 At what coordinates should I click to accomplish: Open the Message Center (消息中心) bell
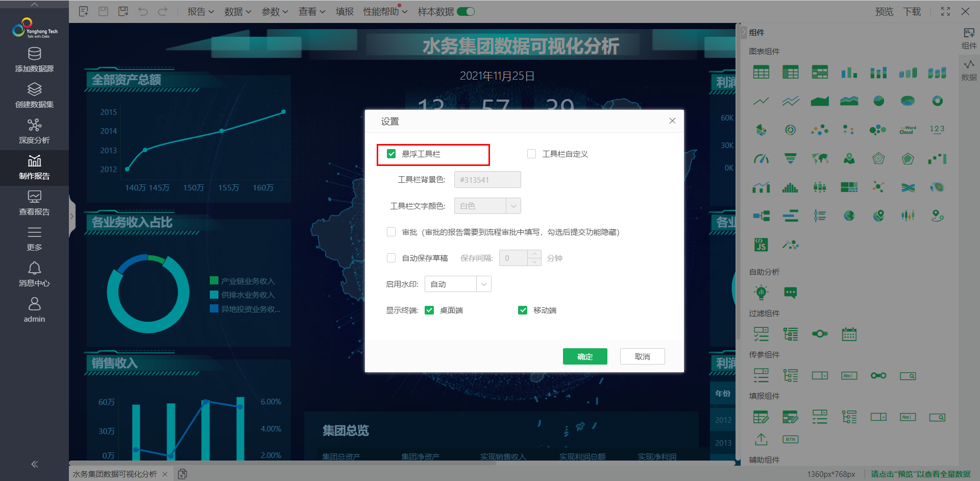(34, 274)
